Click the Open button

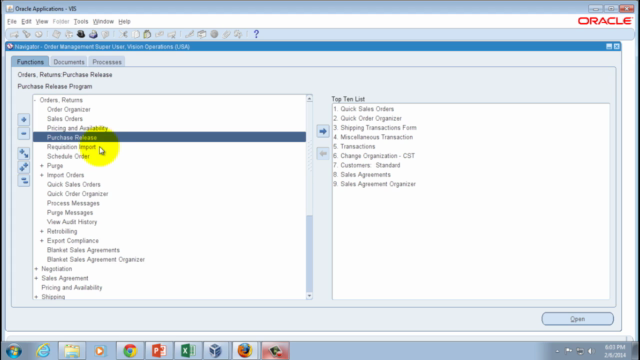[x=578, y=319]
